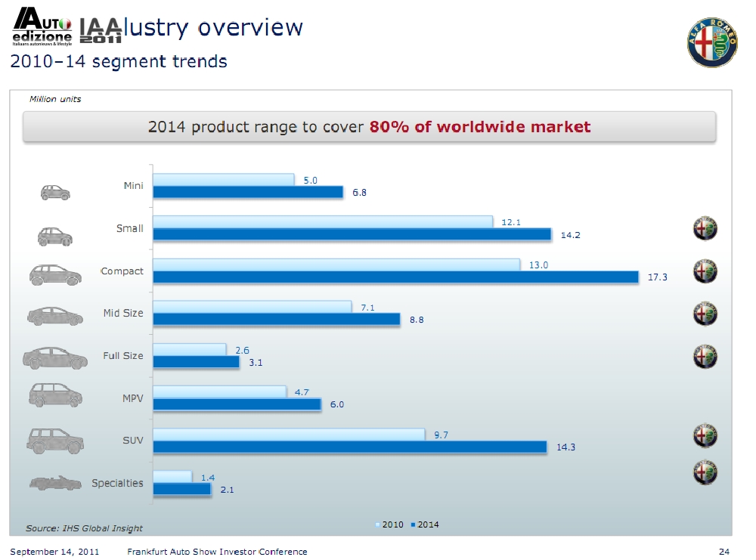Click the Alfa Romeo badge beside Compact row

[x=705, y=271]
